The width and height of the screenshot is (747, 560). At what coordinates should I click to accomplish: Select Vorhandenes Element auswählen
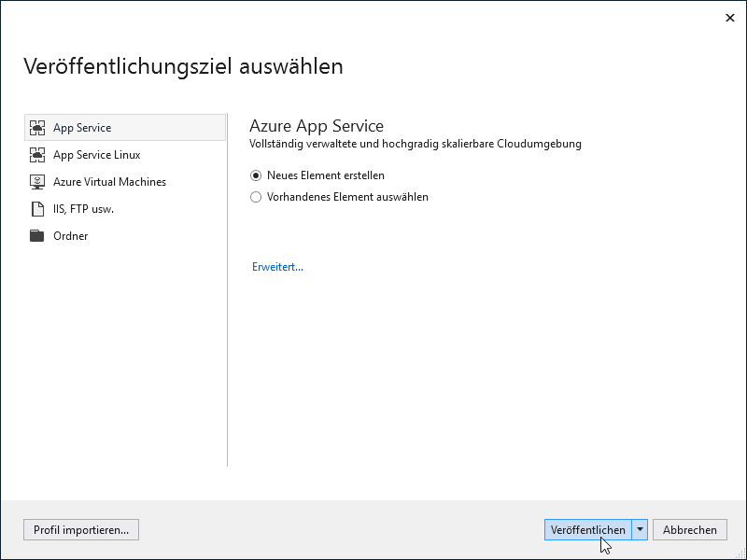click(256, 197)
